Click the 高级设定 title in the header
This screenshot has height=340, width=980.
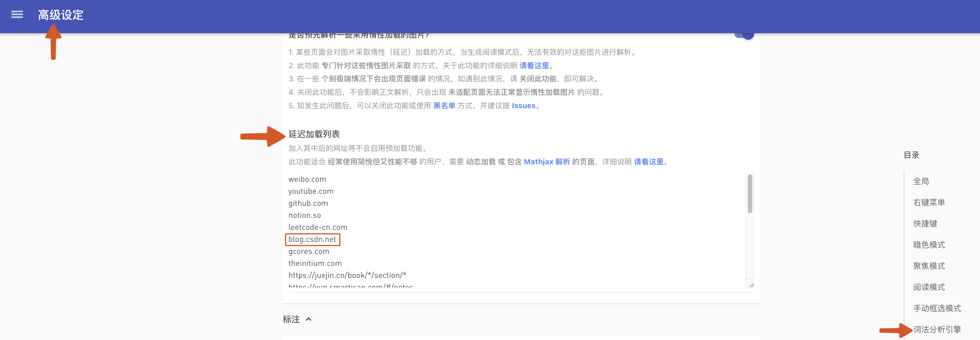coord(60,15)
